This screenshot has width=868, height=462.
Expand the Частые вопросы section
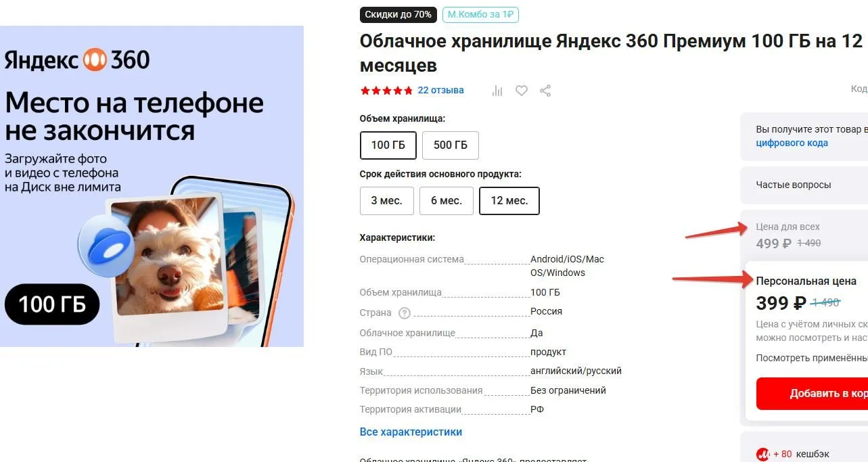click(x=804, y=185)
